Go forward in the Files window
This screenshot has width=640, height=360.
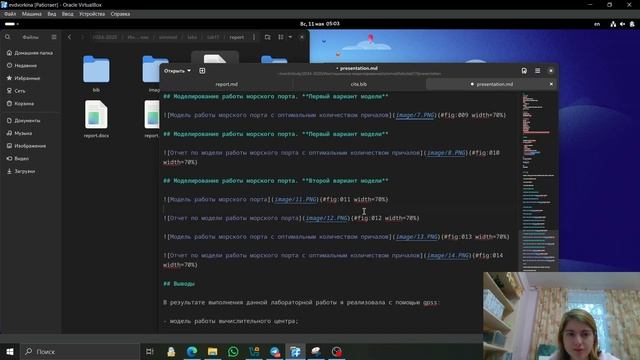[82, 37]
